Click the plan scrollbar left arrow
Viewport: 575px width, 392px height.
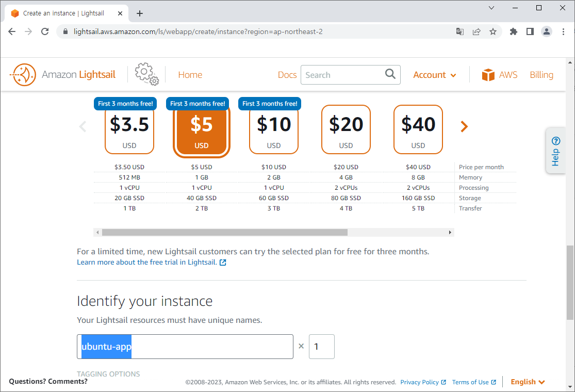pyautogui.click(x=97, y=233)
